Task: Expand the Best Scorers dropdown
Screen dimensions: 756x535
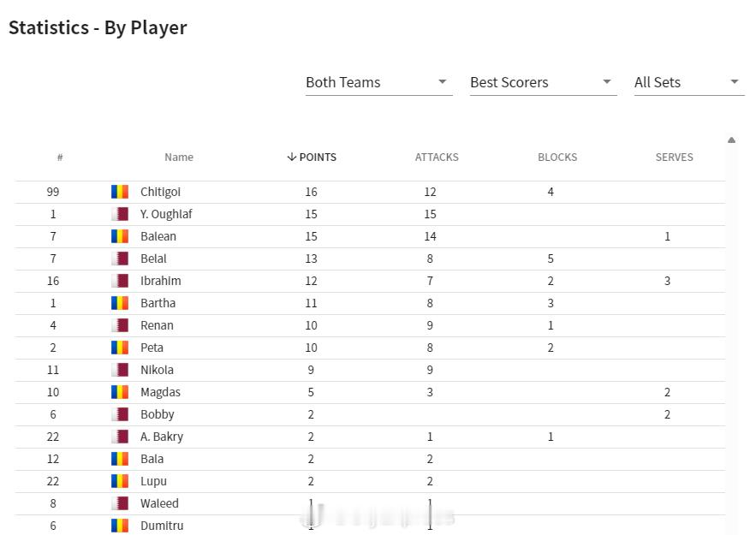Action: pos(544,82)
